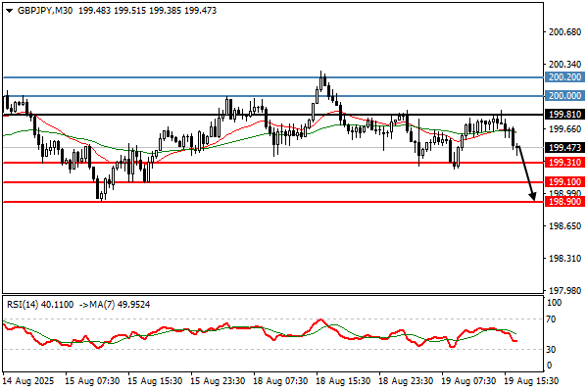The height and width of the screenshot is (392, 588).
Task: Select the 200.340 price axis value
Action: click(564, 65)
